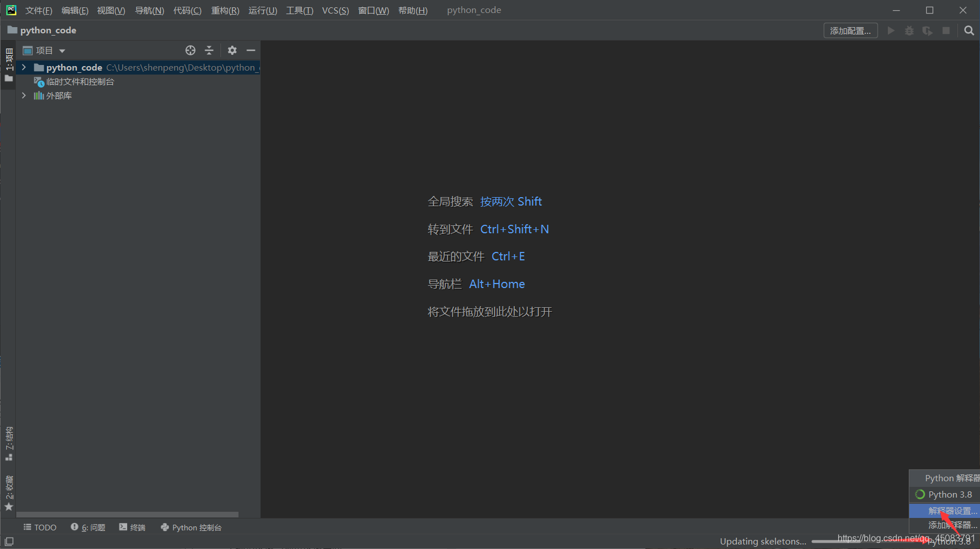Open the 窗口(W) menu
980x549 pixels.
pos(374,10)
